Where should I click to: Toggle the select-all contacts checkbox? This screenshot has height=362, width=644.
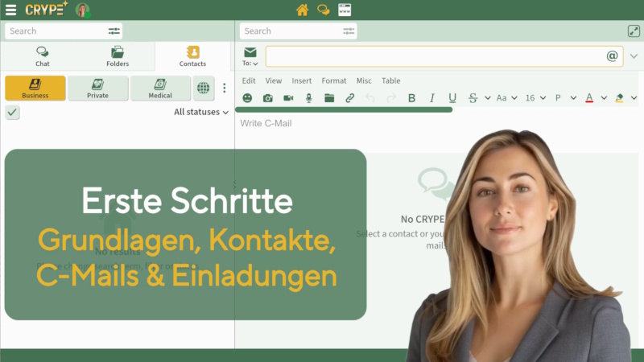12,112
